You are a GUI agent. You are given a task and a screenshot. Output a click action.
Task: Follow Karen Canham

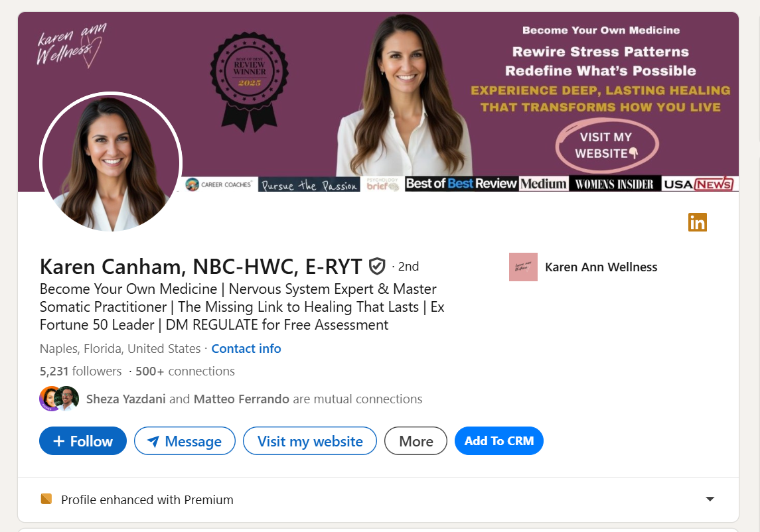(83, 441)
